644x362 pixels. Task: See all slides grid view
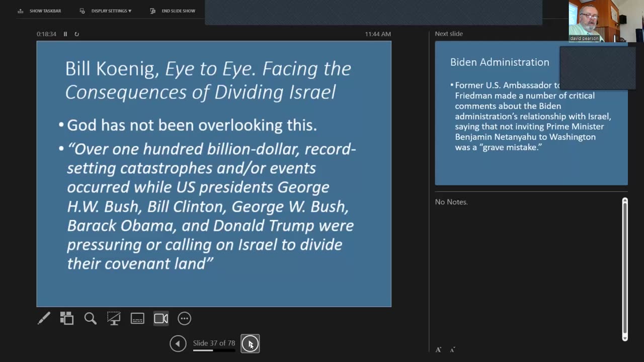pyautogui.click(x=67, y=318)
